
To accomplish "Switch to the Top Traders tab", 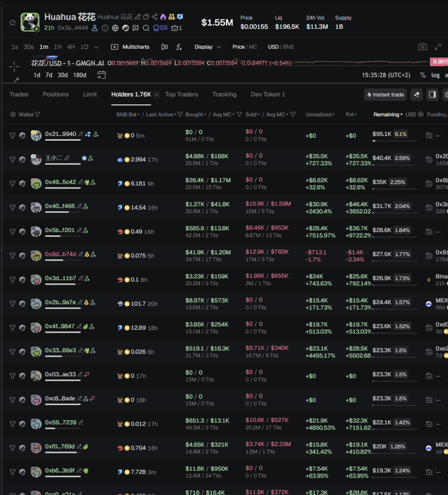I will pyautogui.click(x=181, y=95).
